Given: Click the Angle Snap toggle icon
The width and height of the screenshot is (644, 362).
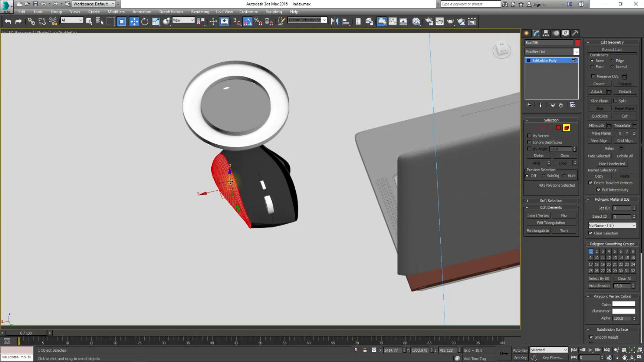Looking at the screenshot, I should pos(247,22).
